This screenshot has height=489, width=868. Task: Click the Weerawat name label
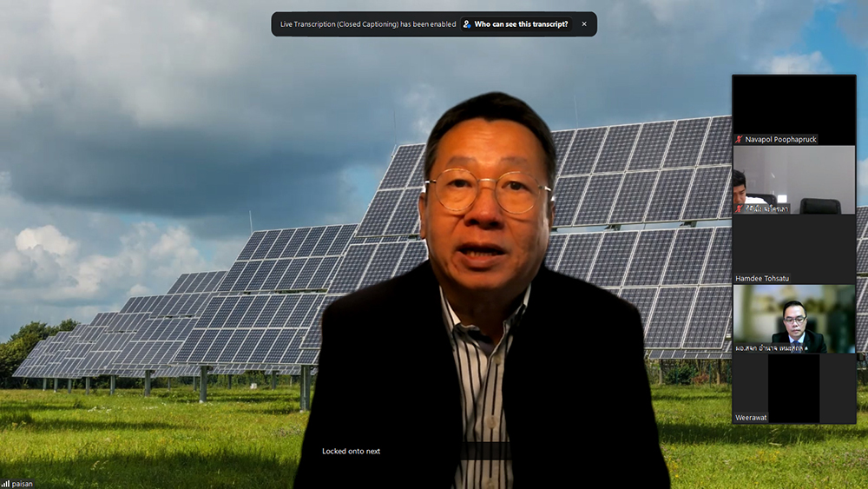click(x=752, y=418)
